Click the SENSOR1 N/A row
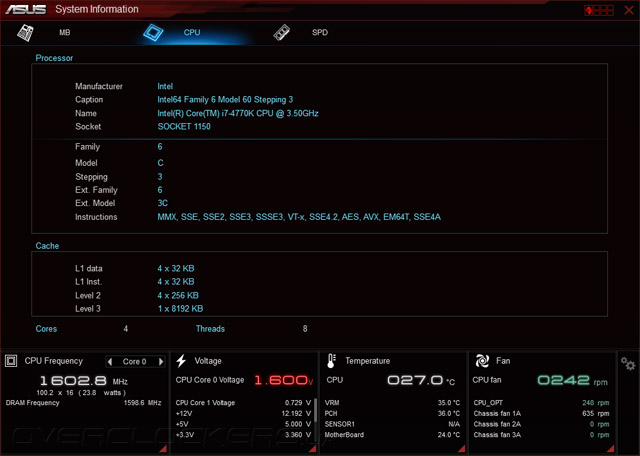Viewport: 640px width, 456px height. pyautogui.click(x=392, y=424)
